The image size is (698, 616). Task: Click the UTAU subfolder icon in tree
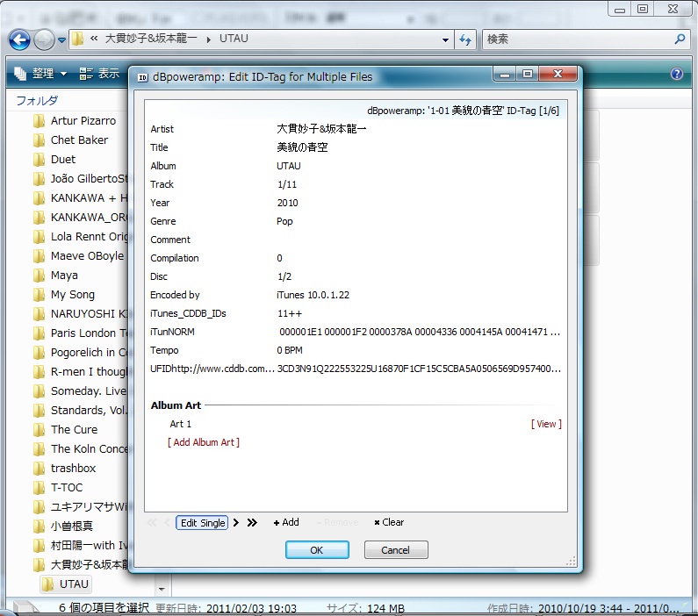tap(47, 584)
